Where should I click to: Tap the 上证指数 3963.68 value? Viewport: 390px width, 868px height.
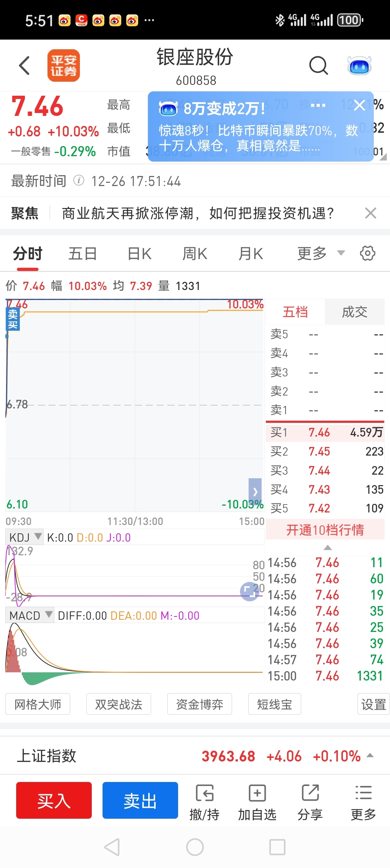(x=228, y=756)
